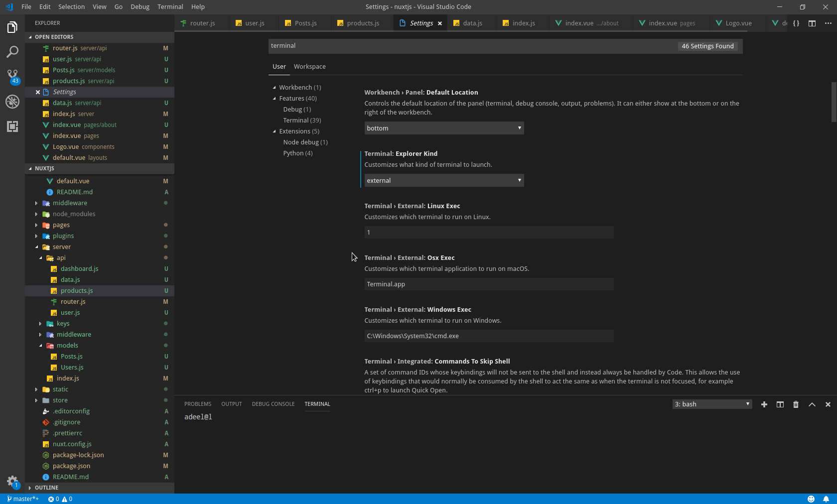Close the terminal panel
This screenshot has width=837, height=504.
pos(828,404)
